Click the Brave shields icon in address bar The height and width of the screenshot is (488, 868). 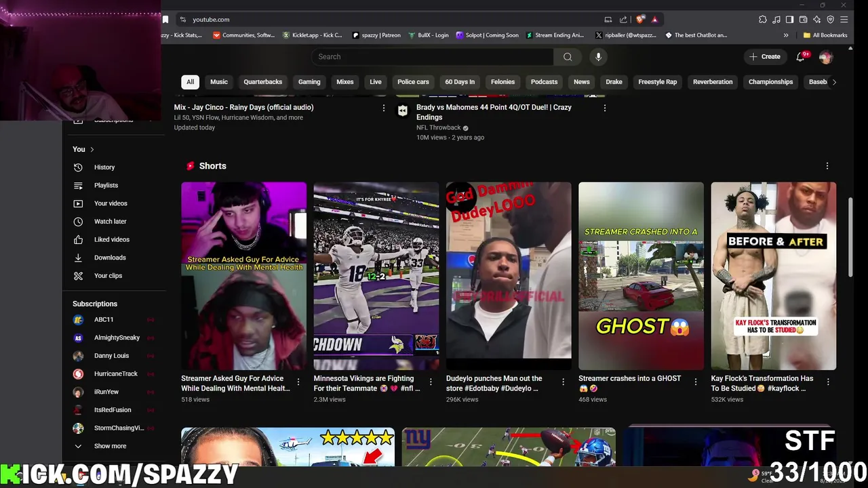640,20
